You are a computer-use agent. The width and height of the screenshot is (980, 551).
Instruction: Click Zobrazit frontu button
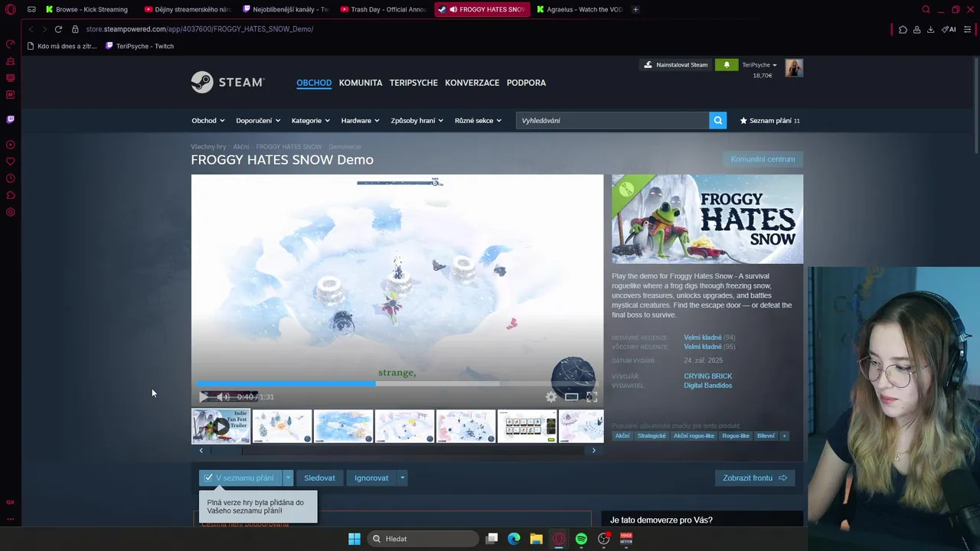click(755, 478)
